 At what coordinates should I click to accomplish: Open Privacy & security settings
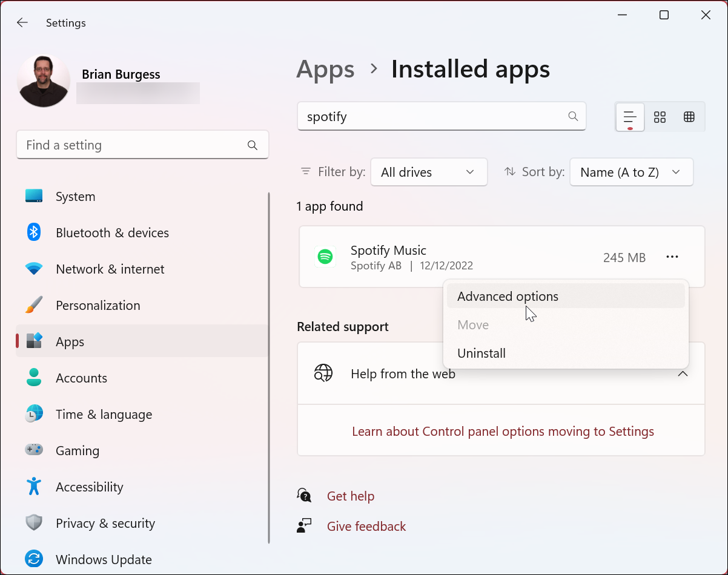tap(142, 524)
